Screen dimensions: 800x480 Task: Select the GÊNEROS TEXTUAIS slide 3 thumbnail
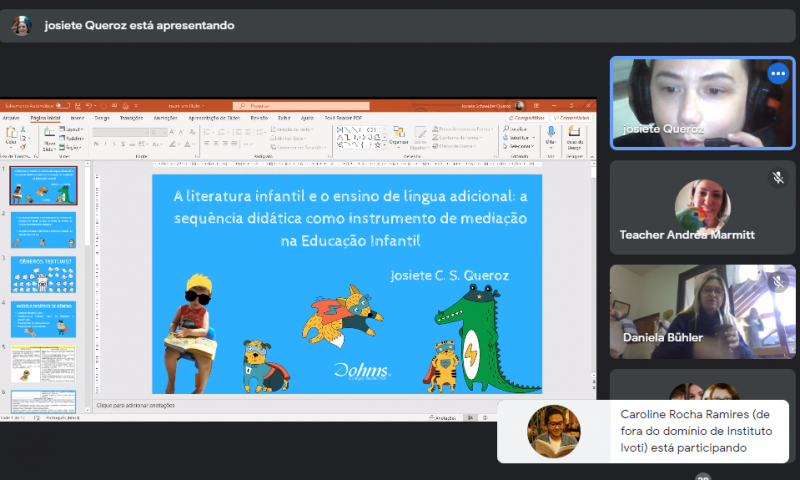[x=43, y=274]
